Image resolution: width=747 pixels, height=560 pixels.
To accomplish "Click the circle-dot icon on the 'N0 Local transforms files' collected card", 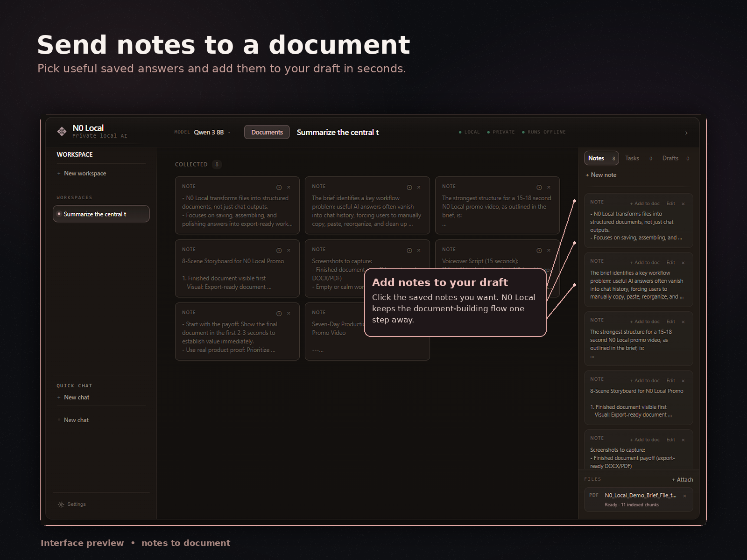I will tap(279, 188).
